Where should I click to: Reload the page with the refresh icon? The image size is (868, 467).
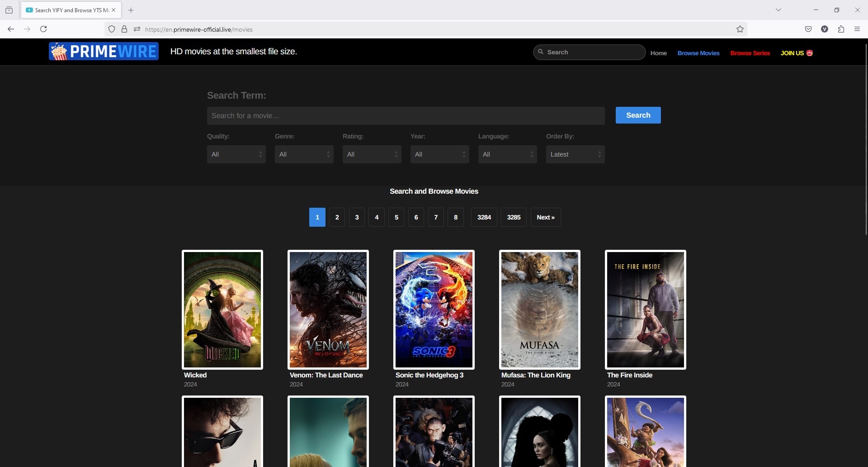pos(43,29)
